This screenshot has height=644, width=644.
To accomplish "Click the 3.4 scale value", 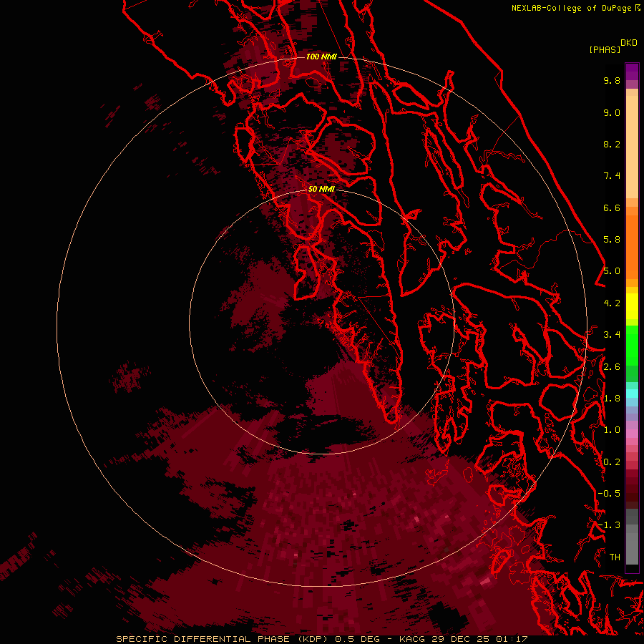I will [x=612, y=335].
